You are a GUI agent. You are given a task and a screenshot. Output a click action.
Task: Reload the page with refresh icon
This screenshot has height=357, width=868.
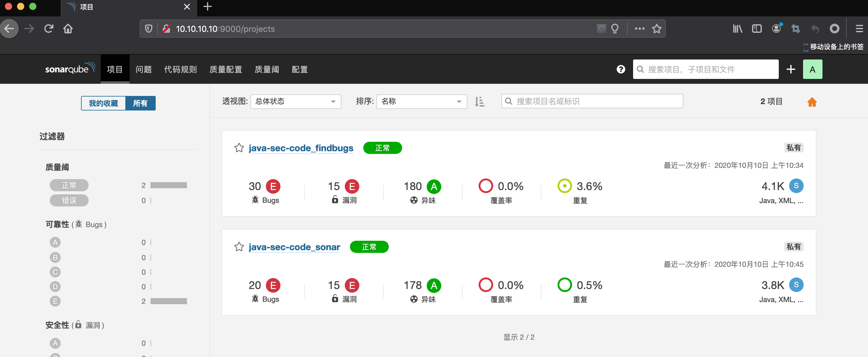click(x=49, y=29)
